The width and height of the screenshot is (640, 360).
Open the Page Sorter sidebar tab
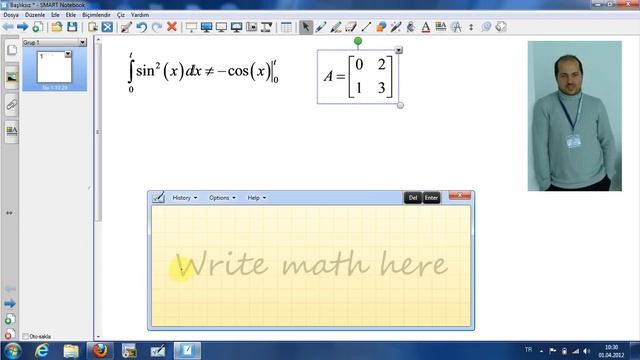click(11, 51)
